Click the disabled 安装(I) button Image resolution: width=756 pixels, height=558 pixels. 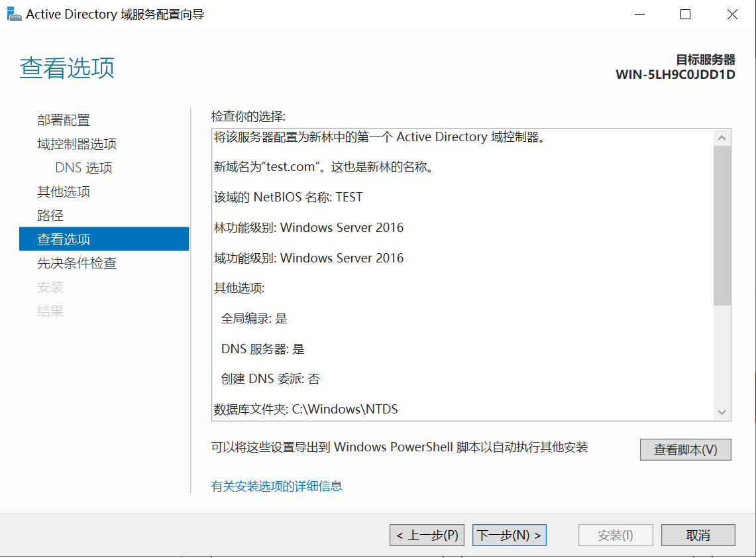pyautogui.click(x=615, y=535)
